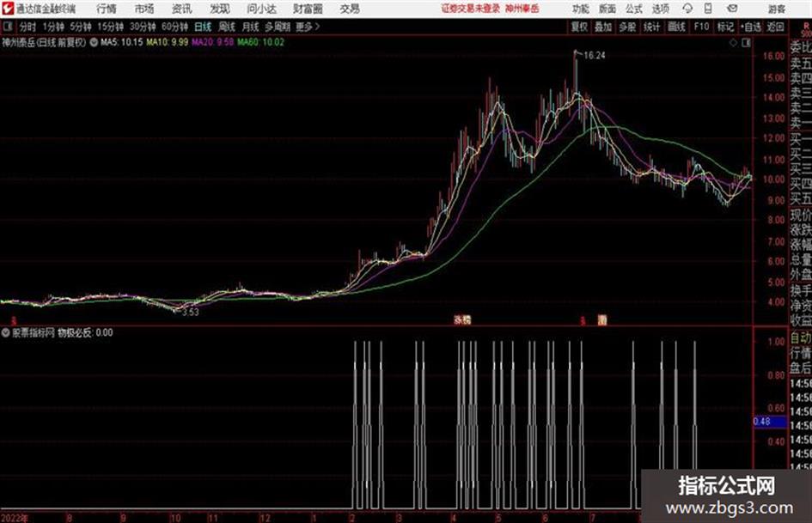The height and width of the screenshot is (523, 812).
Task: Open the 行情 menu
Action: (107, 9)
